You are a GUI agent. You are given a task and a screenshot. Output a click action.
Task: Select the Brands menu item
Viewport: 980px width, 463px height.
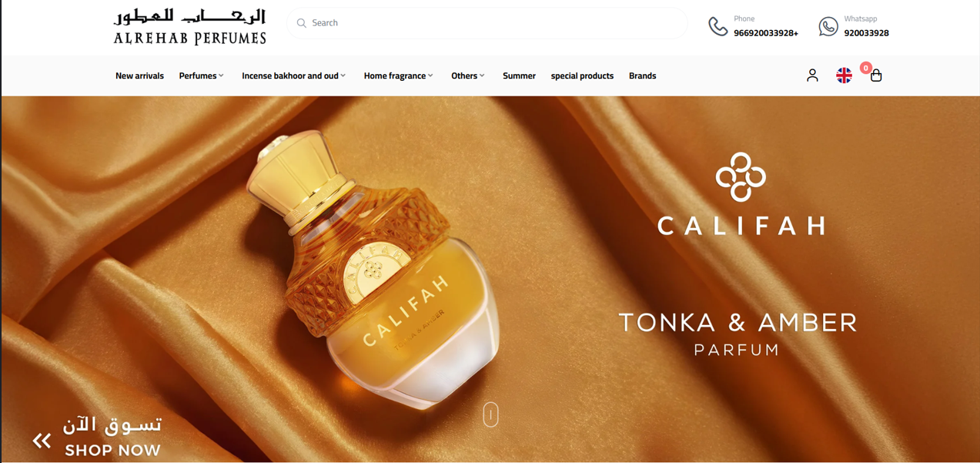pos(642,75)
